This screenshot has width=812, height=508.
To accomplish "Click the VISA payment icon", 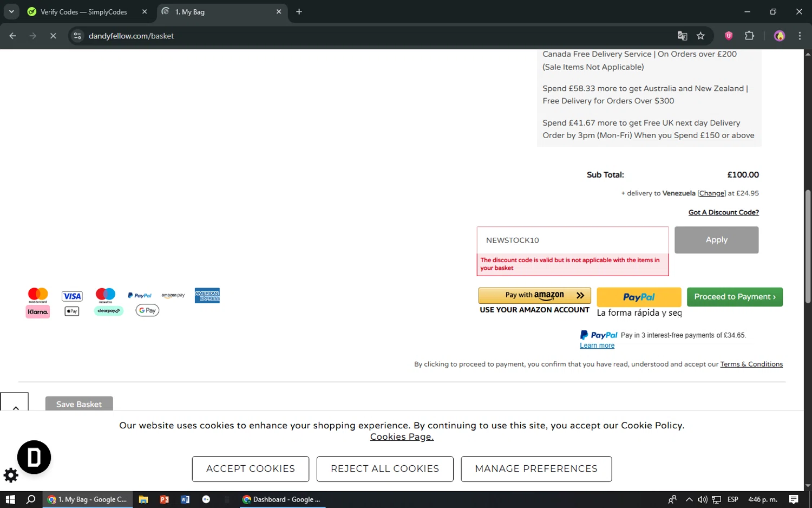I will tap(72, 296).
